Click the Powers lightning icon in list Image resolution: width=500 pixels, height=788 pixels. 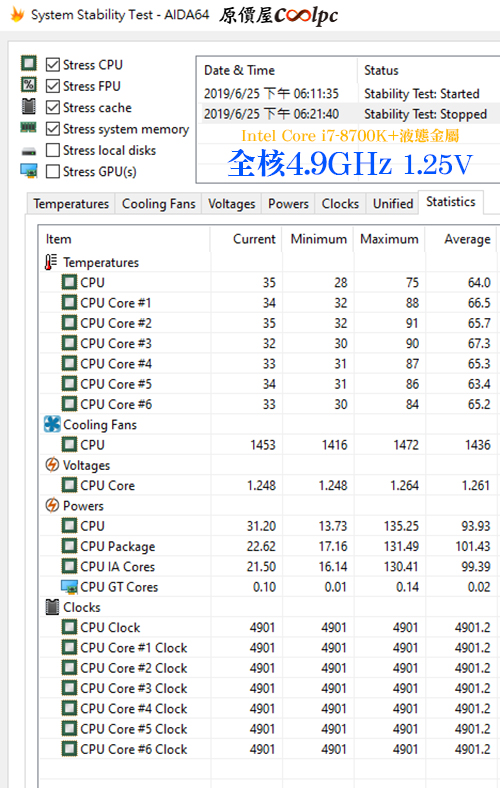point(52,505)
